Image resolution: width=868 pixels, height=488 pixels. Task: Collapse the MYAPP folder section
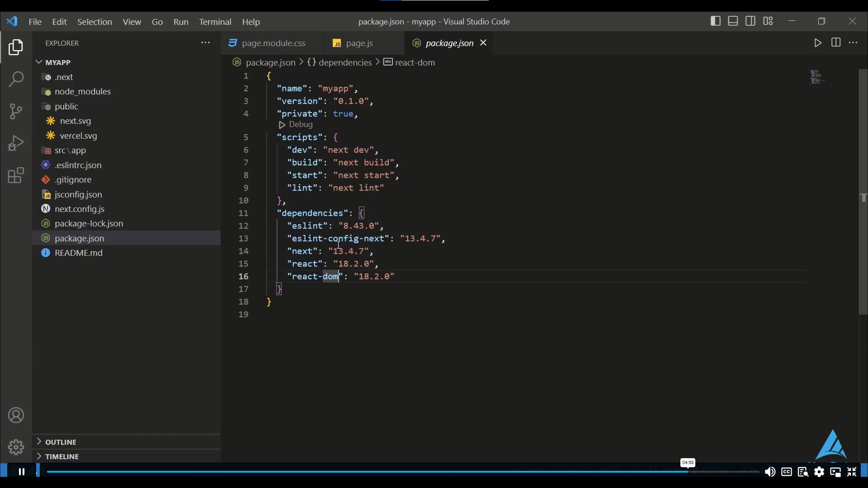(126, 62)
